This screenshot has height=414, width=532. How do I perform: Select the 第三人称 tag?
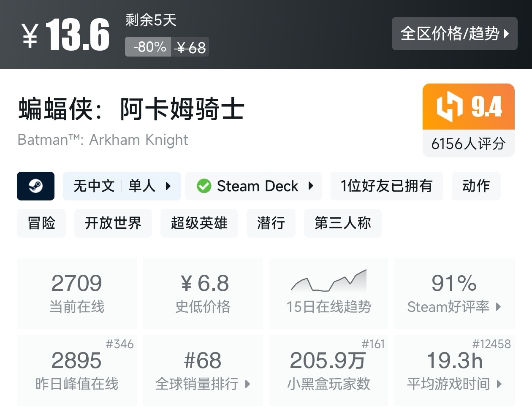[x=343, y=223]
